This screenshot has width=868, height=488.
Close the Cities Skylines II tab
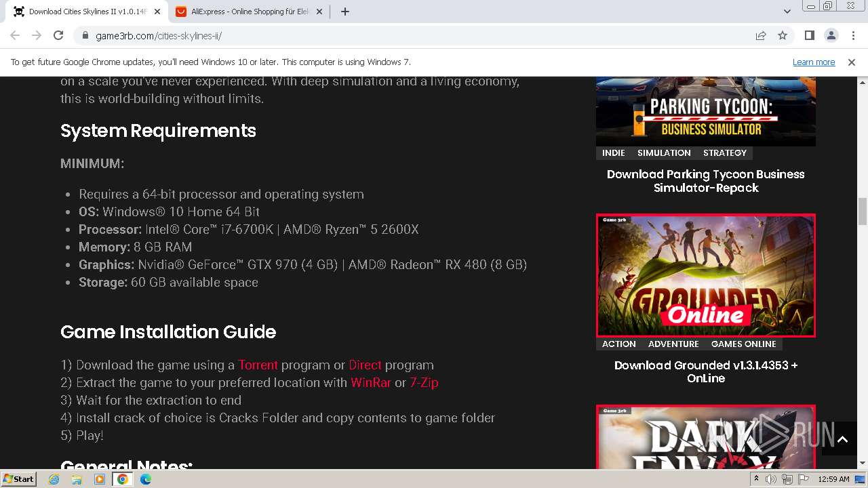pos(157,12)
